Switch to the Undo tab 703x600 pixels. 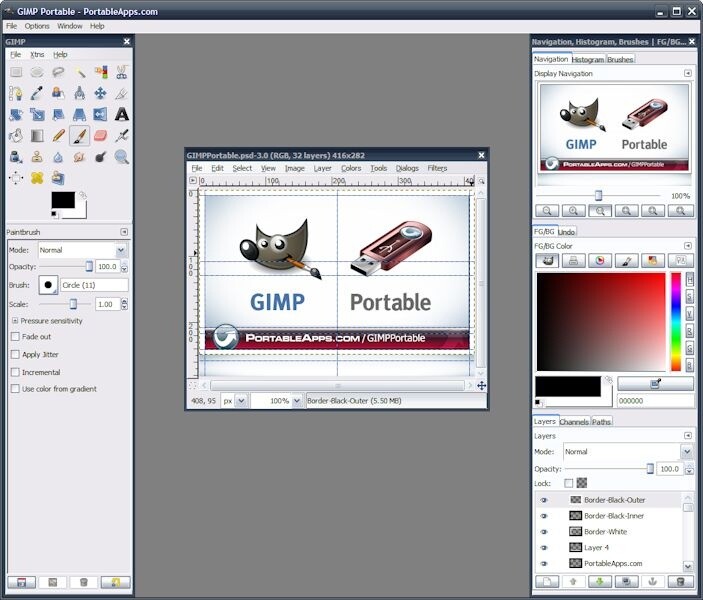click(x=566, y=232)
